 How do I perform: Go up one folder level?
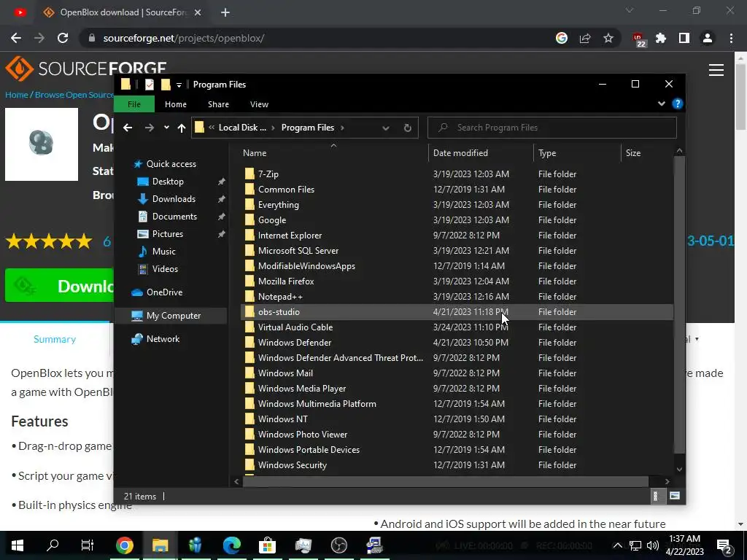pyautogui.click(x=182, y=128)
